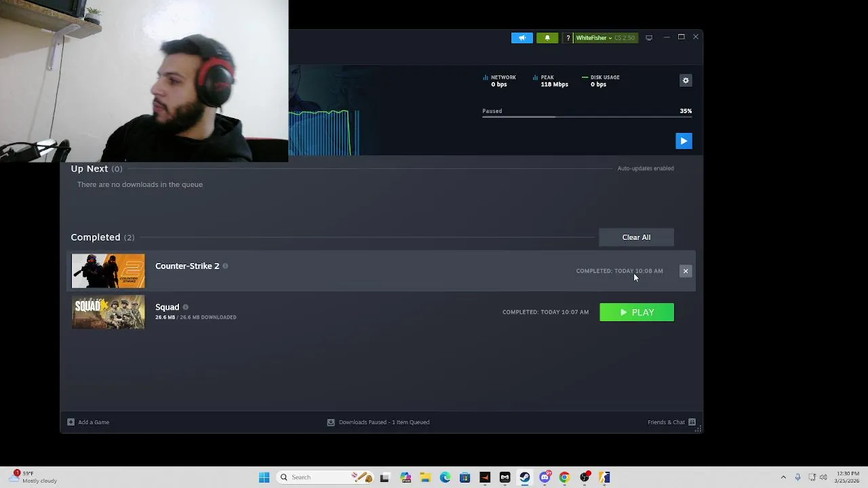
Task: Open Friends & Chat
Action: [671, 422]
